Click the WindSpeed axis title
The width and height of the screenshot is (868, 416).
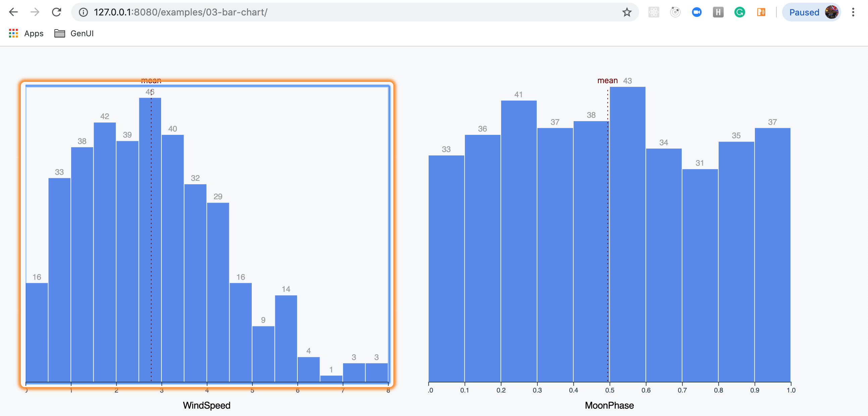pyautogui.click(x=206, y=405)
